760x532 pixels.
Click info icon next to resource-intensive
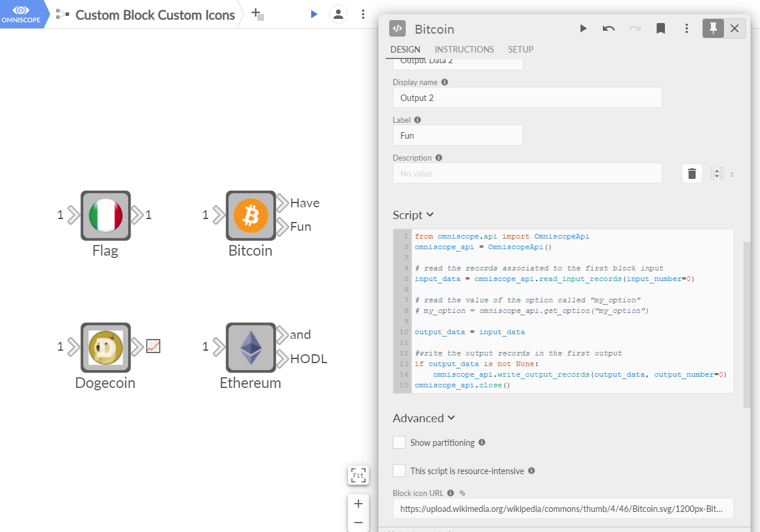531,471
